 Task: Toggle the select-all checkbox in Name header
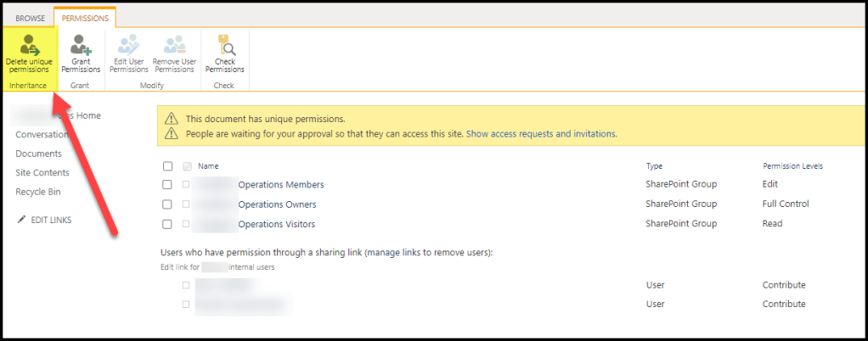pos(167,166)
